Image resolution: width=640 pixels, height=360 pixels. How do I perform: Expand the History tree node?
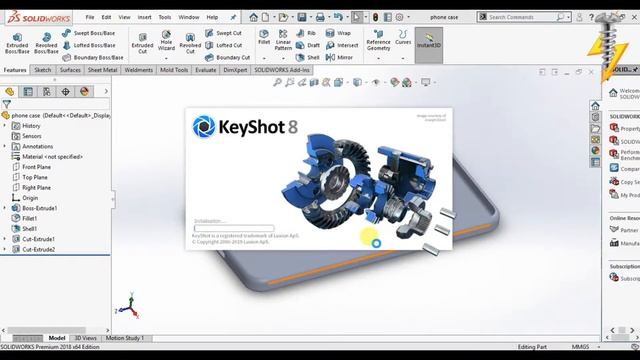pos(4,126)
